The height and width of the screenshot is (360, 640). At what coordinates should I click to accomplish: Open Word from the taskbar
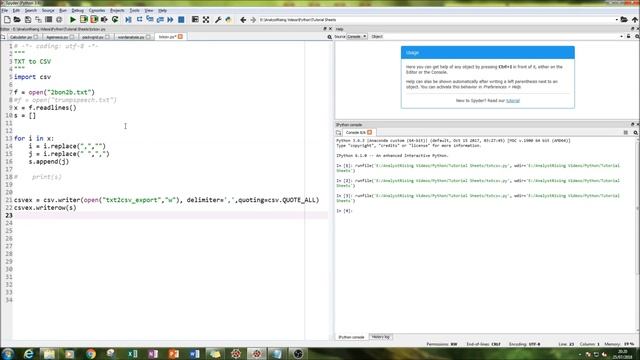click(194, 354)
